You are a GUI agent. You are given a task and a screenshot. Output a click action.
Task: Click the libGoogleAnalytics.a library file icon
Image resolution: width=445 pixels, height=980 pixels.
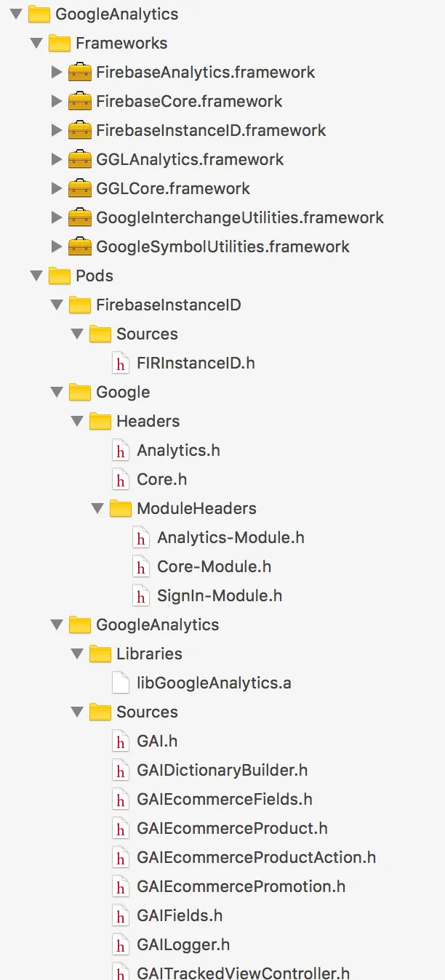[121, 683]
